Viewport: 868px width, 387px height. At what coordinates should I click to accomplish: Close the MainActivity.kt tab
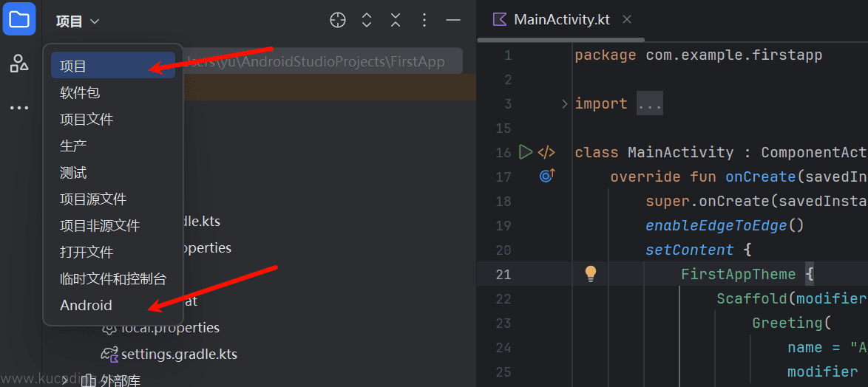tap(627, 19)
